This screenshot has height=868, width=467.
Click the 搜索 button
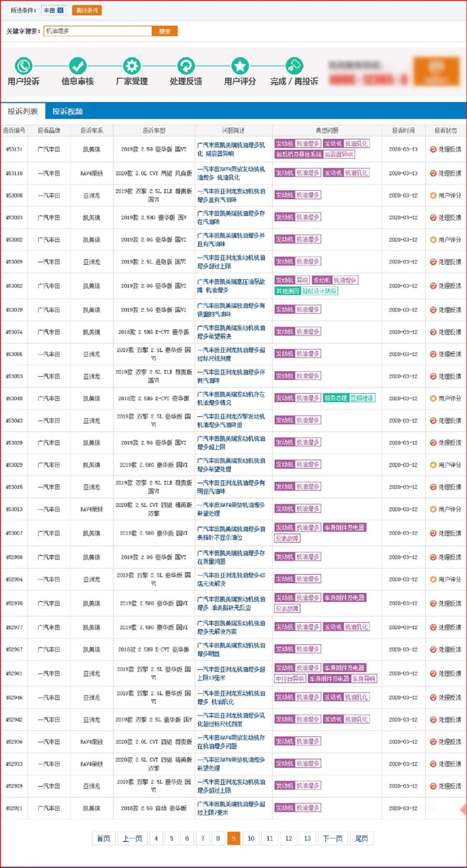pyautogui.click(x=164, y=31)
